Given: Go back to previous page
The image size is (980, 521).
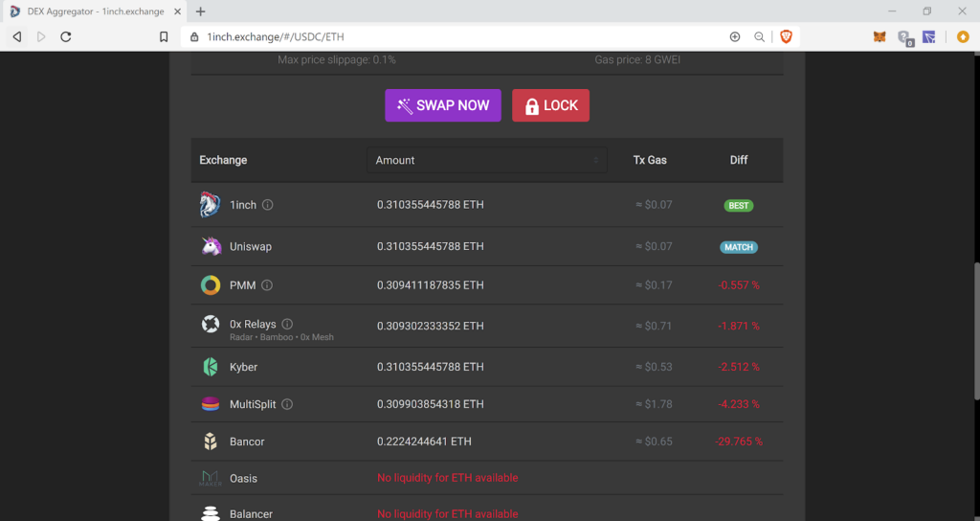Looking at the screenshot, I should [17, 36].
